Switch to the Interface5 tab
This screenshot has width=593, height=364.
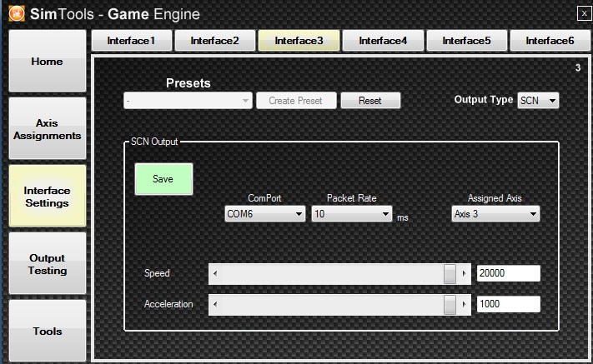click(467, 41)
